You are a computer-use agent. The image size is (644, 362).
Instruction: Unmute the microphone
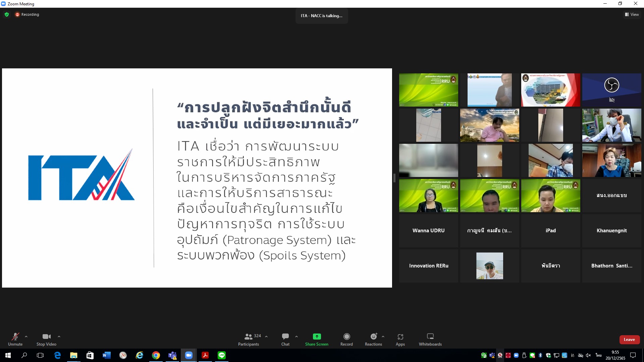[x=15, y=339]
